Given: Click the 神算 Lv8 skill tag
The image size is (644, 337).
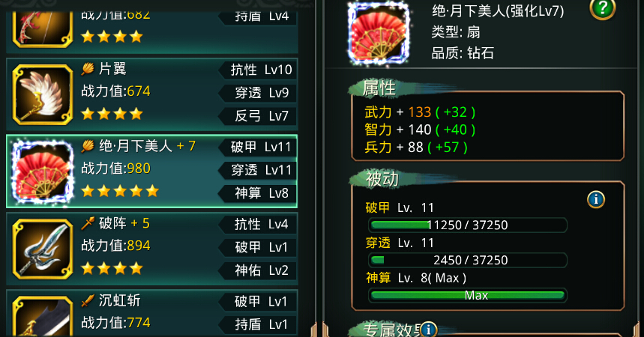Looking at the screenshot, I should pyautogui.click(x=259, y=193).
